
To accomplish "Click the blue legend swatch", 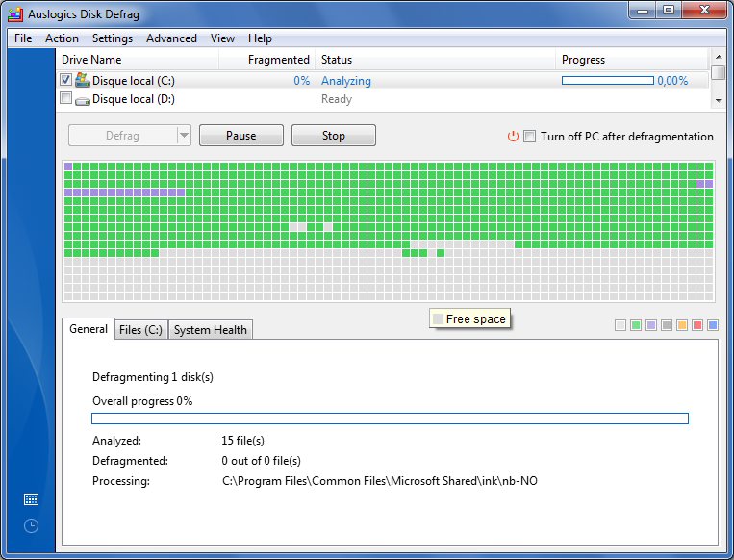I will (713, 325).
